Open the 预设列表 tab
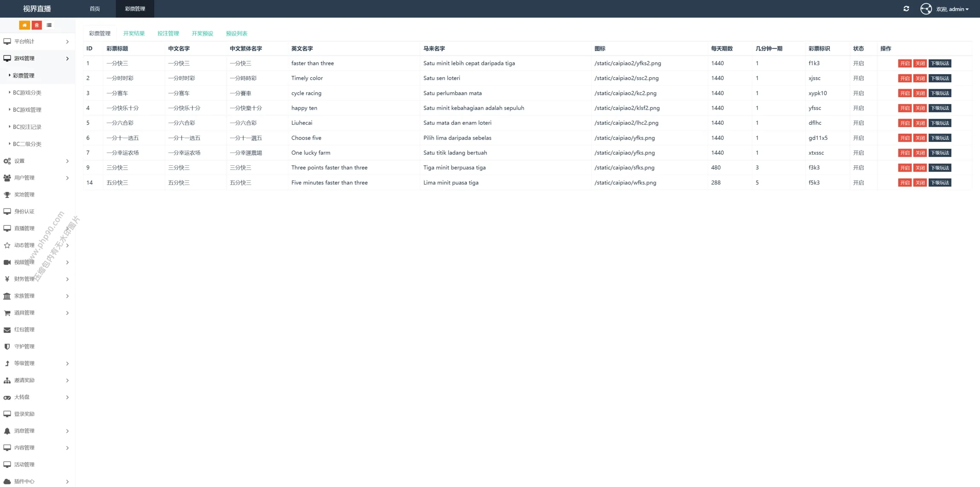 236,33
